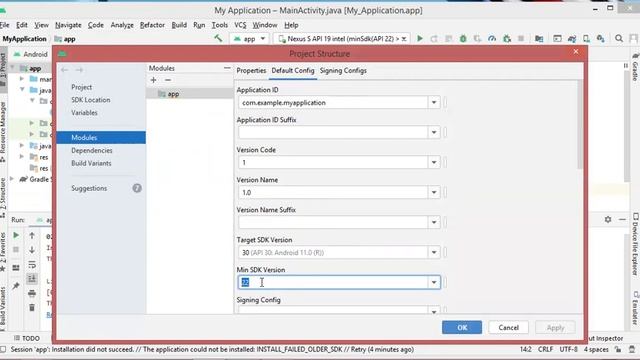The image size is (640, 360).
Task: Expand the Gradle Scripts tree node
Action: [x=12, y=179]
